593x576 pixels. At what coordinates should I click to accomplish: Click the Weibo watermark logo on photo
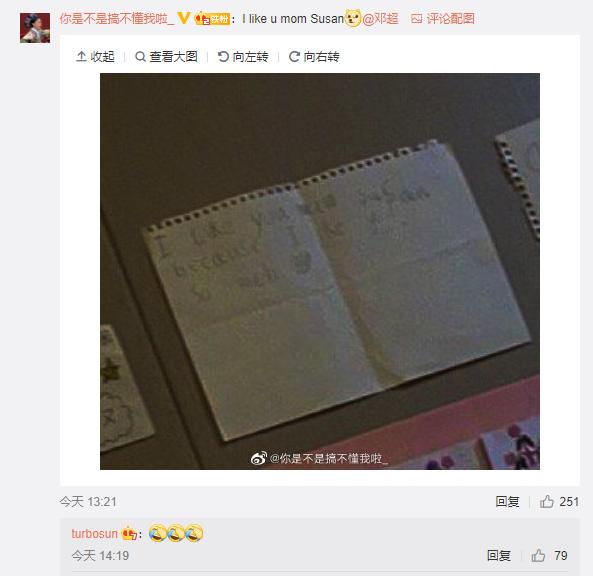pos(259,458)
